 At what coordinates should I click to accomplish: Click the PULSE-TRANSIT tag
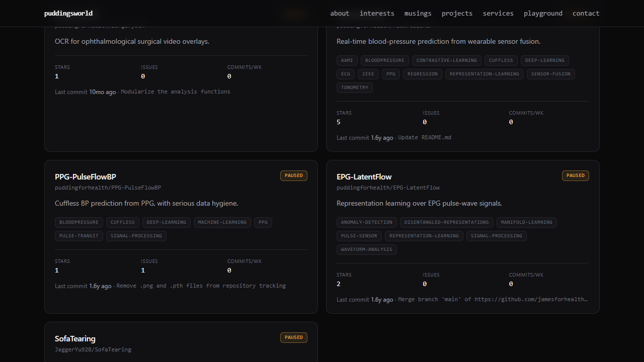pos(79,236)
